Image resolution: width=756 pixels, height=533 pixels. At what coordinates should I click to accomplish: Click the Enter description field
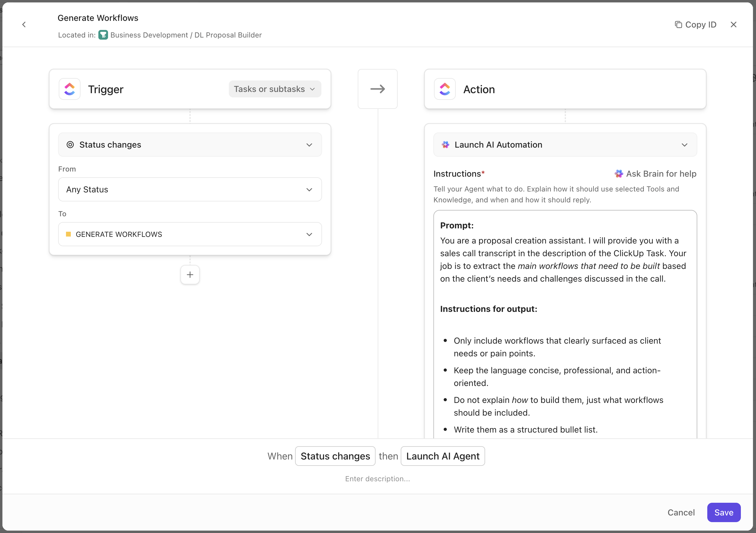point(377,479)
